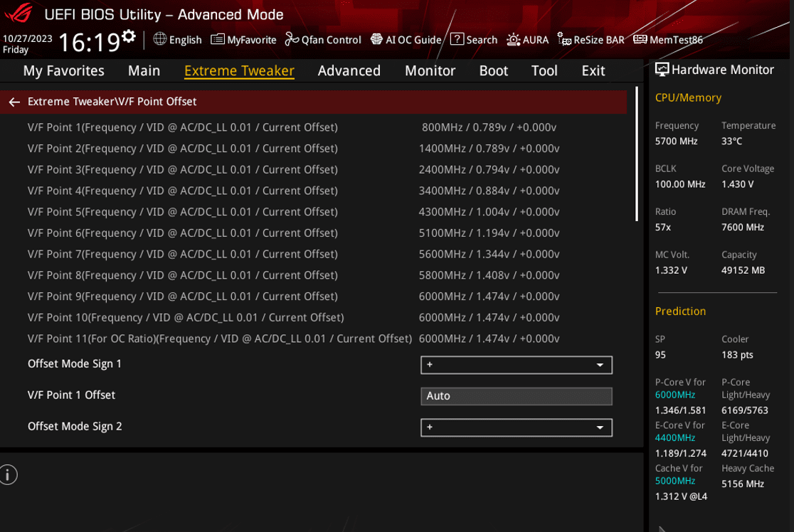Click value 800MHz / 0.789v / +0.000v
794x532 pixels.
tap(489, 127)
